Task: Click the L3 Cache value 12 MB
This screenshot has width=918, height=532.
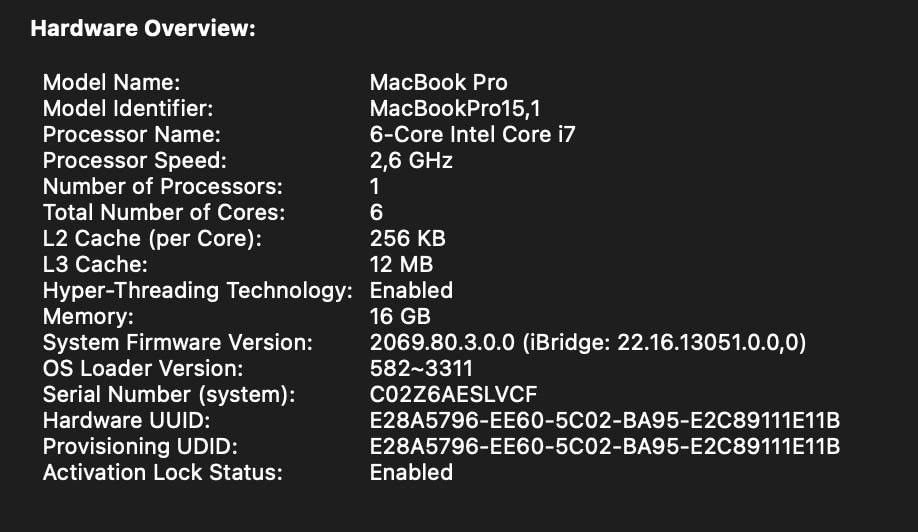Action: tap(401, 265)
